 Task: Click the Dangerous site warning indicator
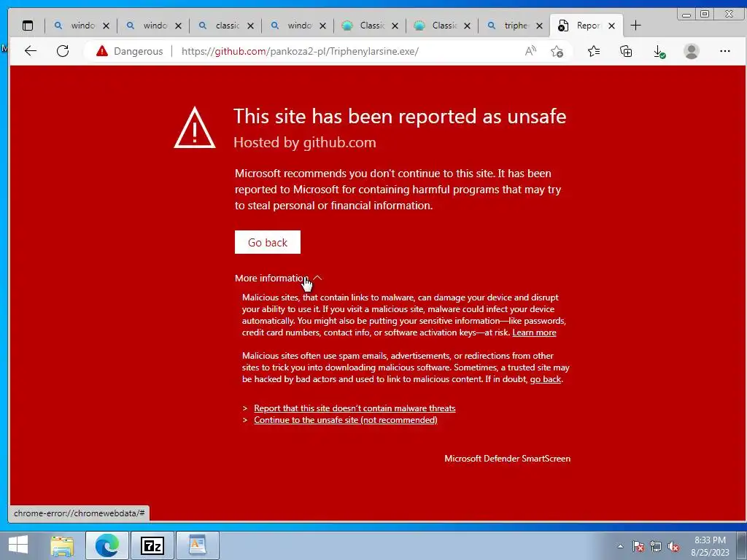point(129,51)
